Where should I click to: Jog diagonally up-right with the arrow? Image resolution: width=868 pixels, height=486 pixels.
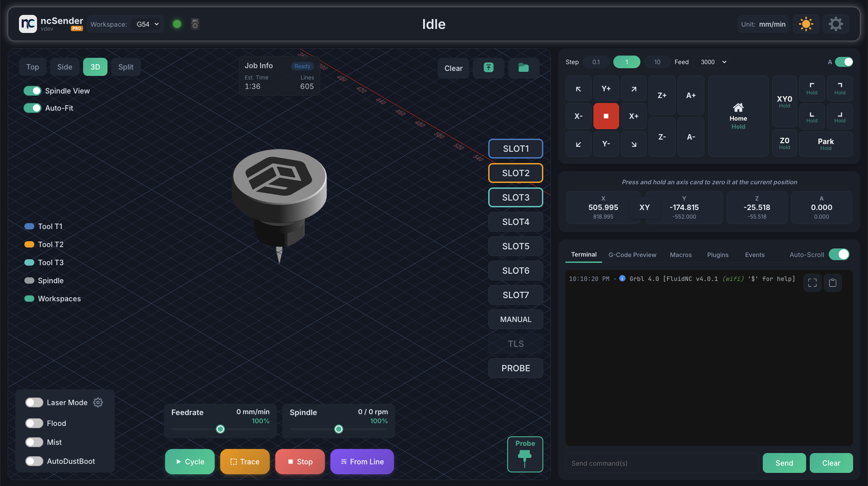coord(634,89)
